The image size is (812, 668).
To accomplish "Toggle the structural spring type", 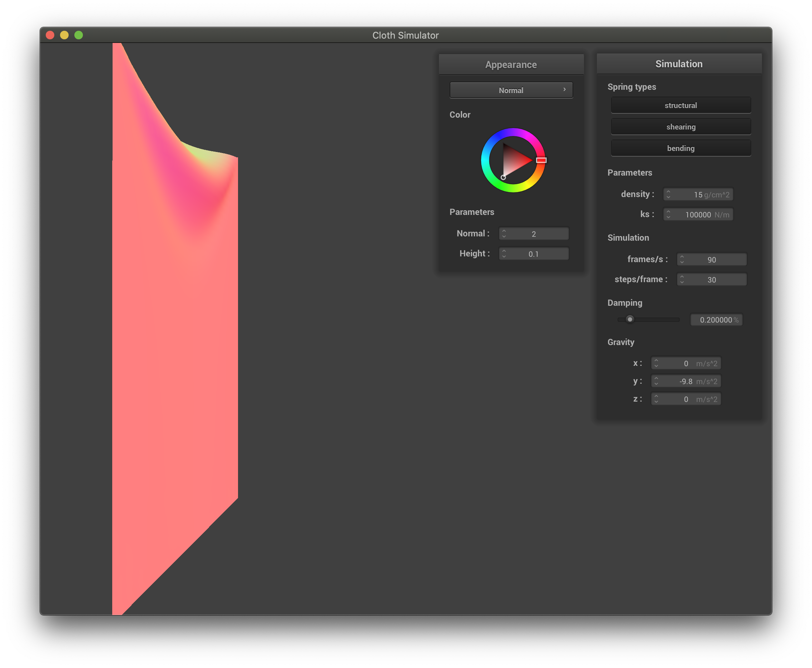I will 680,105.
